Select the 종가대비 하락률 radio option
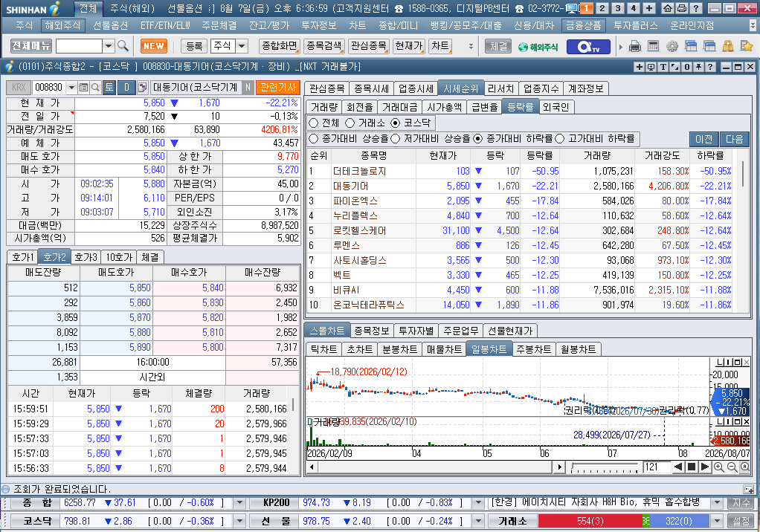Screen dimensions: 760x532 click(x=478, y=139)
